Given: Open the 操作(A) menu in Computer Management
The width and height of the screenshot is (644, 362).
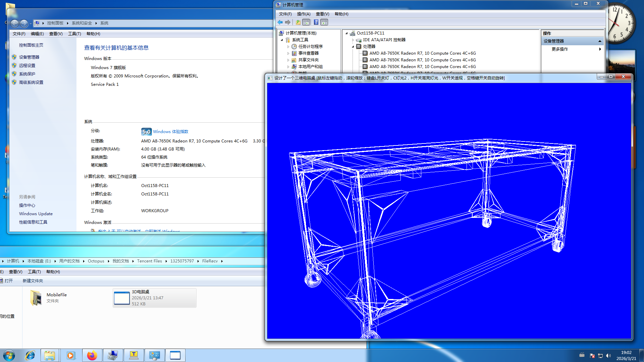Looking at the screenshot, I should 304,14.
